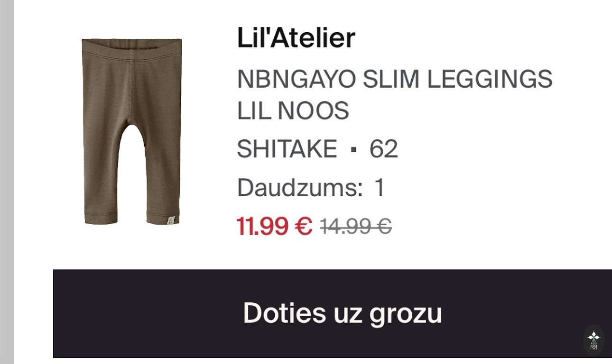Open the Lil'Atelier brand name

tap(296, 38)
